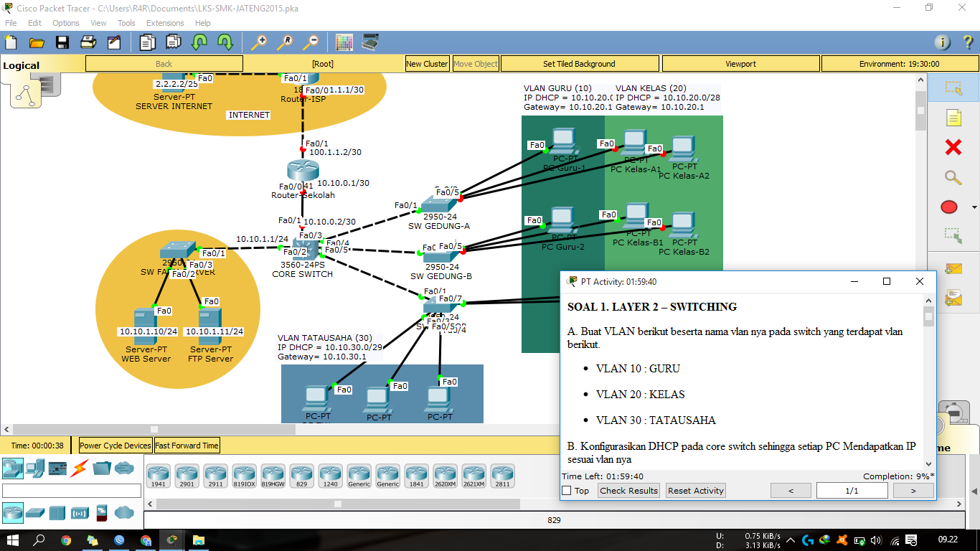Click the Undo green arrow icon
The height and width of the screenshot is (551, 980).
(199, 42)
